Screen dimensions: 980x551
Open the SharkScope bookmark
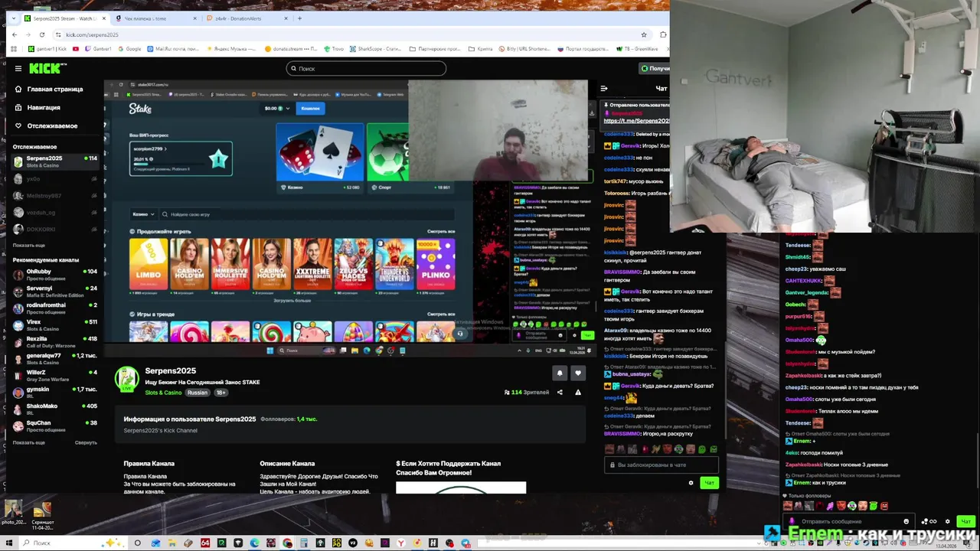pos(375,49)
